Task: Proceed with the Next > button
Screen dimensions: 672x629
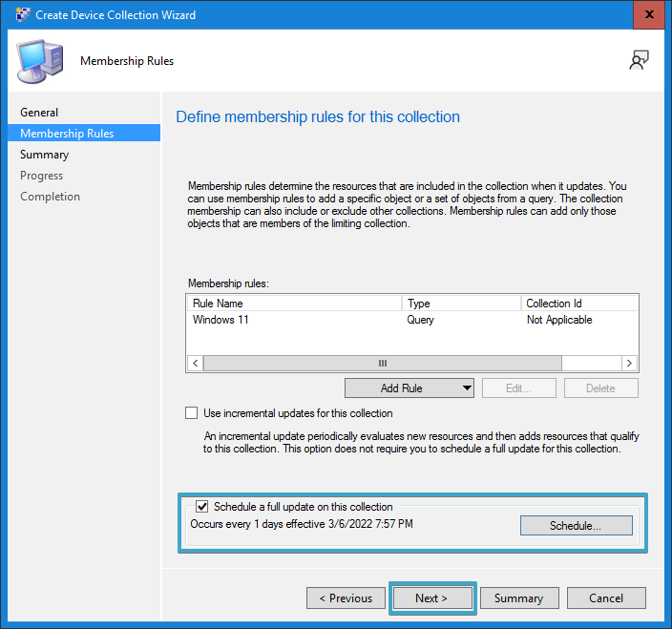Action: [x=432, y=598]
